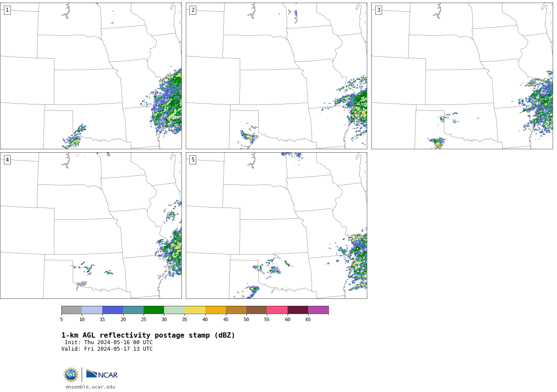Click the panel number 4 label
The image size is (557, 392).
click(x=7, y=160)
